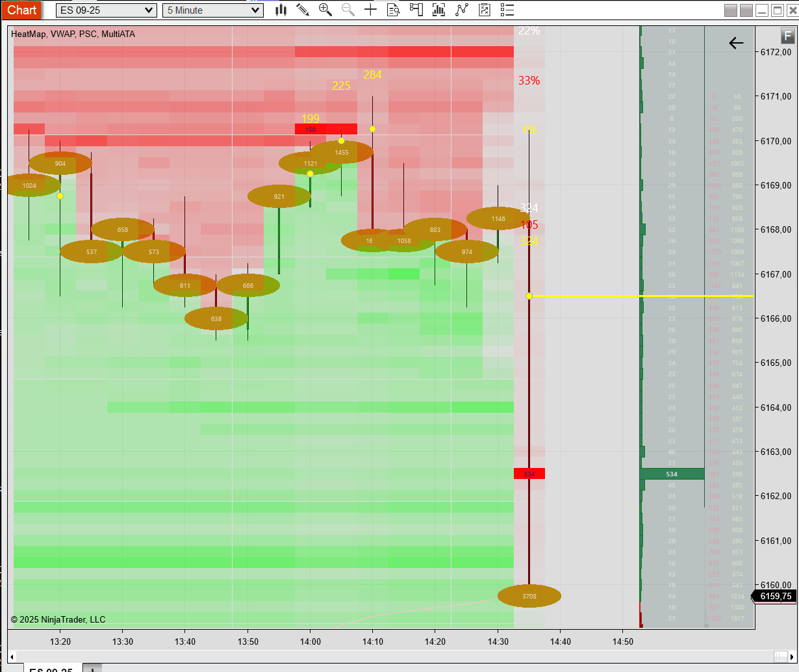Click the left arrow toggle on price ladder
The width and height of the screenshot is (799, 672).
coord(735,43)
